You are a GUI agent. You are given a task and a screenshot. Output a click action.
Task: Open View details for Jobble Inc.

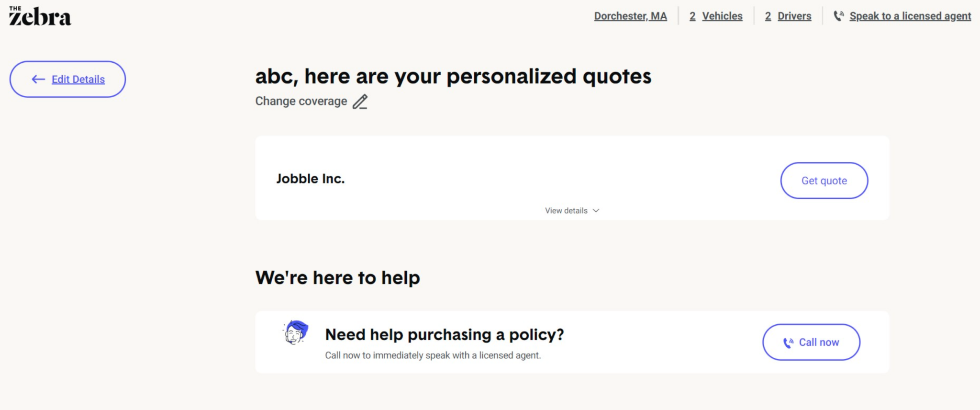[566, 211]
